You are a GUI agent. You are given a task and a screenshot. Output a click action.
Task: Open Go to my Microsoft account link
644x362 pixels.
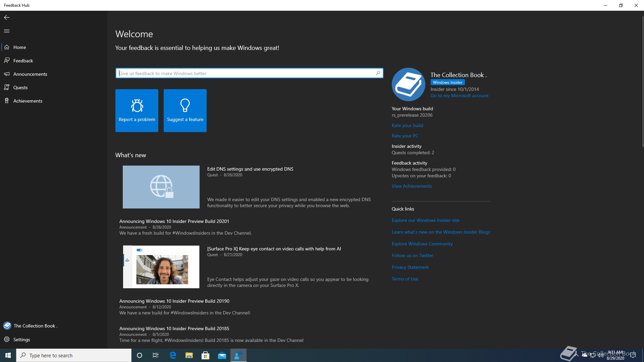460,96
